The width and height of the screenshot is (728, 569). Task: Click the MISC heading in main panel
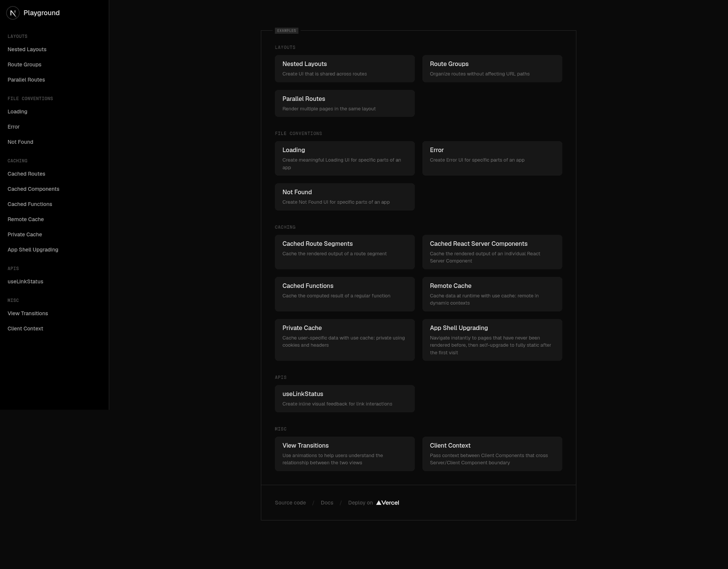281,429
